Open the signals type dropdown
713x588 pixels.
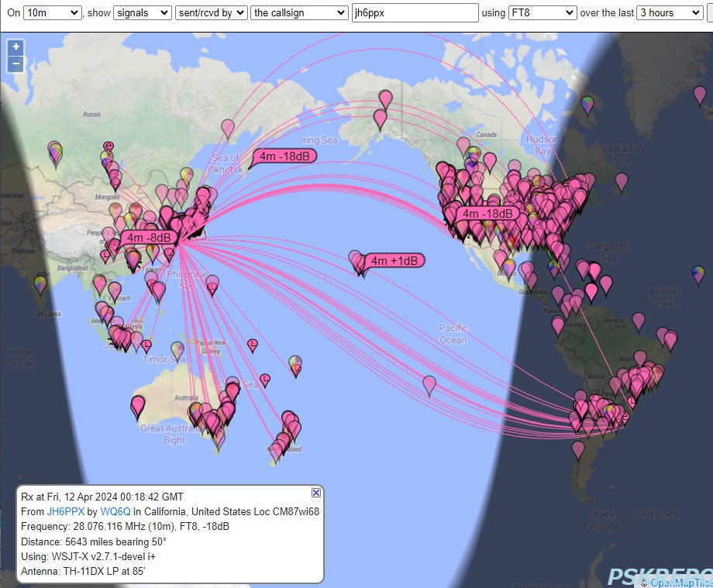coord(143,12)
